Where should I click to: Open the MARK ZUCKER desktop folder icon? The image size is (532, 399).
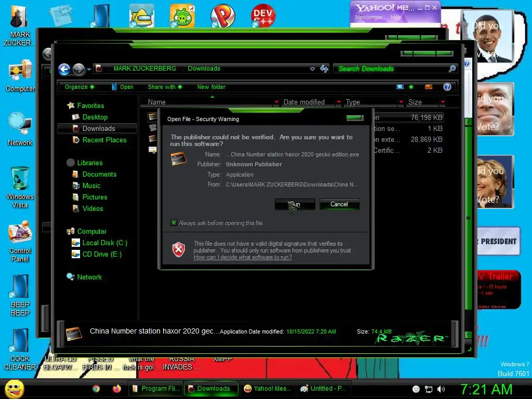[x=19, y=25]
